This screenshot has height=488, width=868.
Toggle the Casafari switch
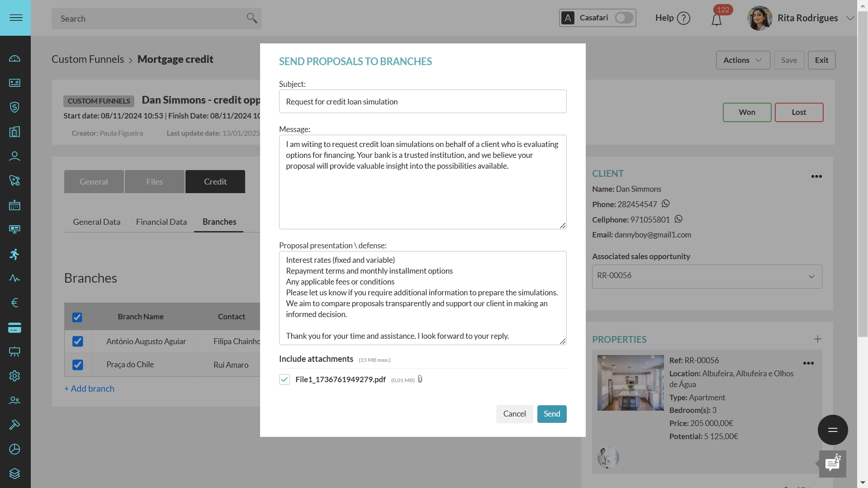[624, 18]
